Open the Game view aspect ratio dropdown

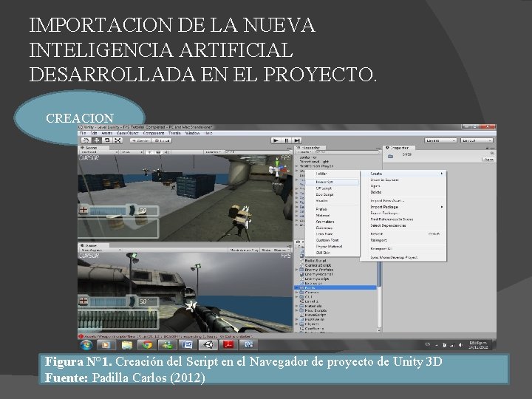[x=100, y=250]
